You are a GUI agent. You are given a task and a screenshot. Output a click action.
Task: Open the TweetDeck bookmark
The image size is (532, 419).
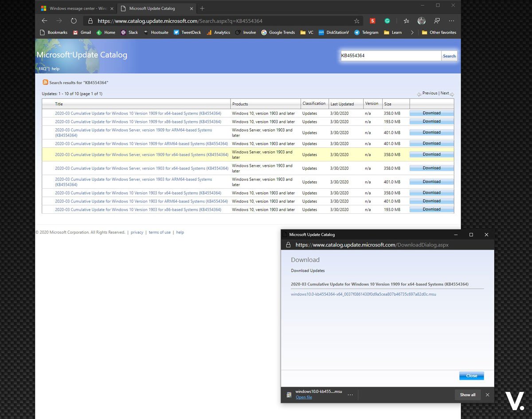[187, 32]
